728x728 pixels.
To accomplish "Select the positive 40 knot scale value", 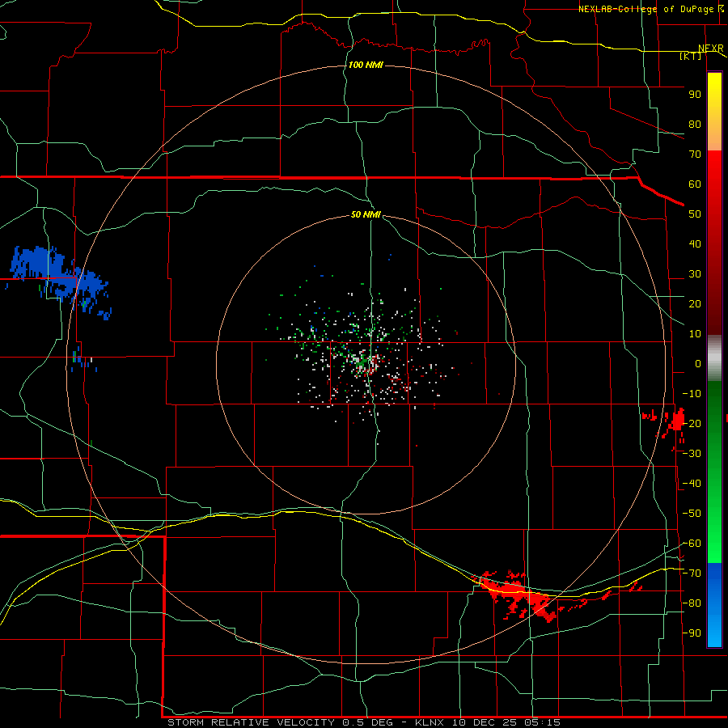I will click(695, 244).
